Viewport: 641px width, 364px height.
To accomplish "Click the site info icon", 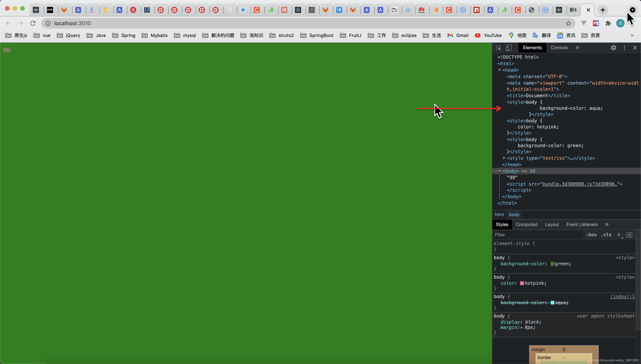I will [x=48, y=23].
